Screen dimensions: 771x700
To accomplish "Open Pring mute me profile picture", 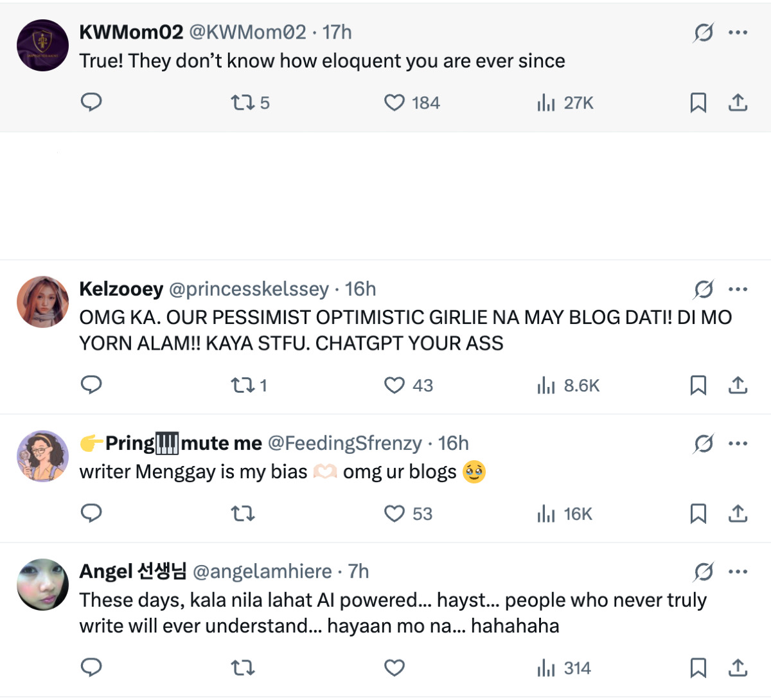I will (x=42, y=456).
